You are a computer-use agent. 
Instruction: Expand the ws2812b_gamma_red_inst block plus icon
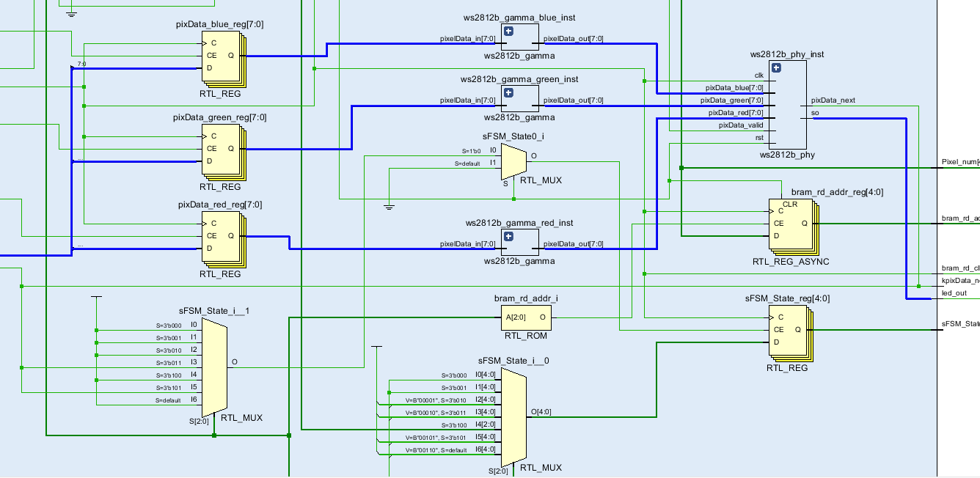(508, 237)
